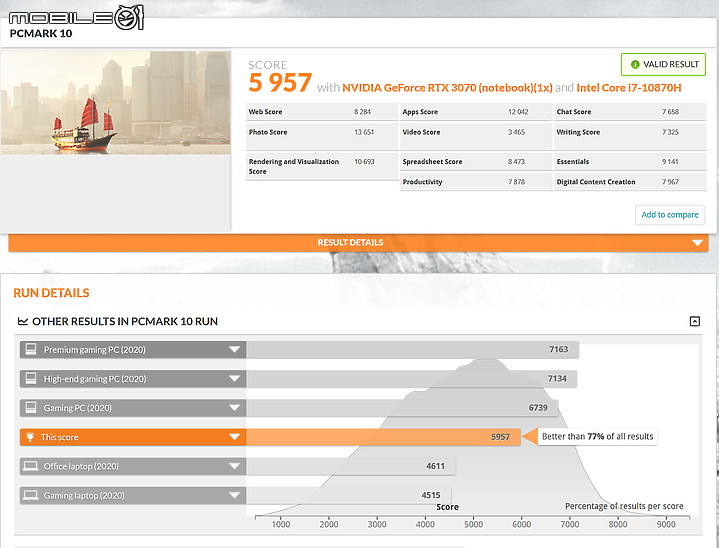This screenshot has height=548, width=719.
Task: Click the Chat Score value 7 658
Action: 670,112
